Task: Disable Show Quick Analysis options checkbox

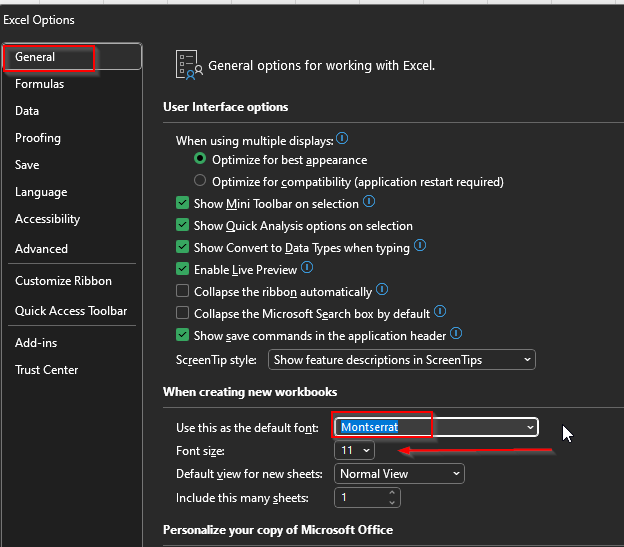Action: tap(182, 226)
